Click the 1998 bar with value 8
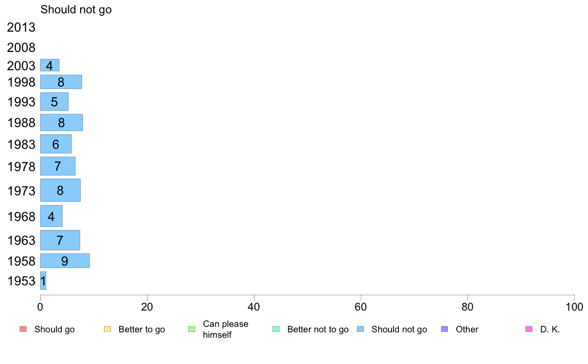Screen dimensions: 588x364 pyautogui.click(x=61, y=82)
